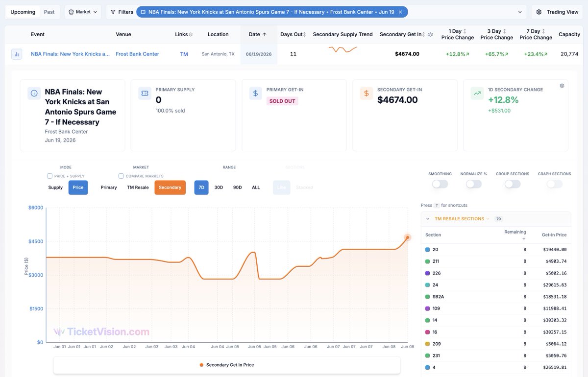This screenshot has height=377, width=588.
Task: Choose Stacked chart style
Action: 304,188
